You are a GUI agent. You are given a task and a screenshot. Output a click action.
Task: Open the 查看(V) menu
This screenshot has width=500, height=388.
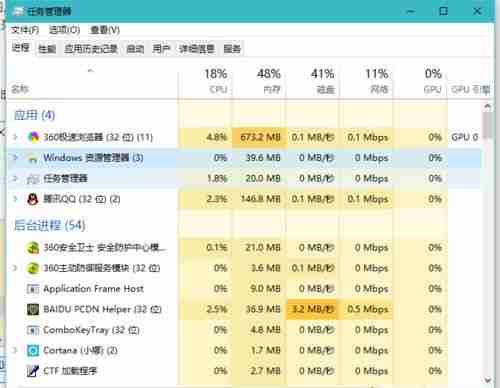coord(105,30)
